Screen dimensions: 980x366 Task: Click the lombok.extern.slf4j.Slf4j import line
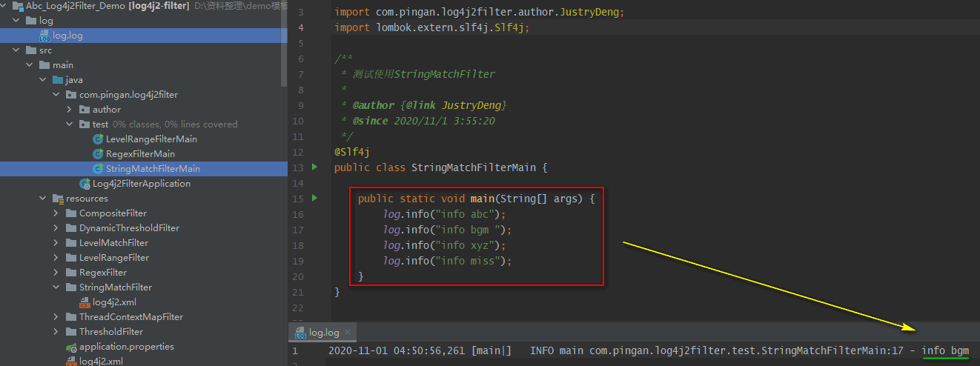[432, 27]
